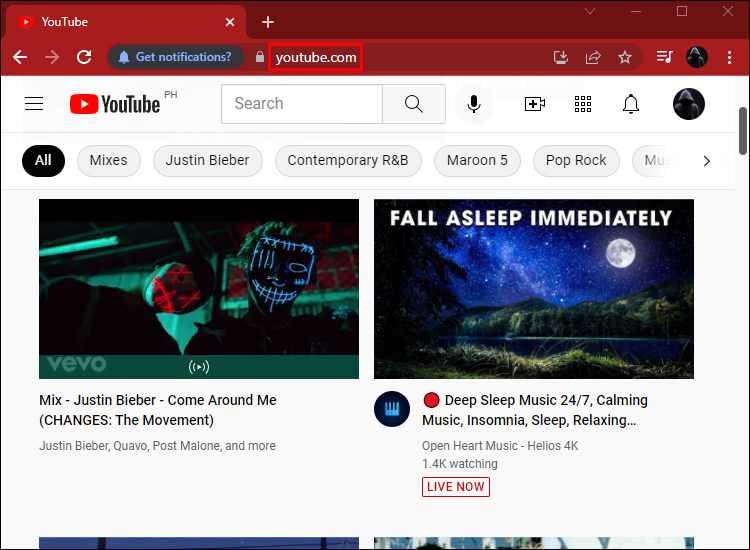Select the Maroon 5 filter chip

click(x=477, y=161)
